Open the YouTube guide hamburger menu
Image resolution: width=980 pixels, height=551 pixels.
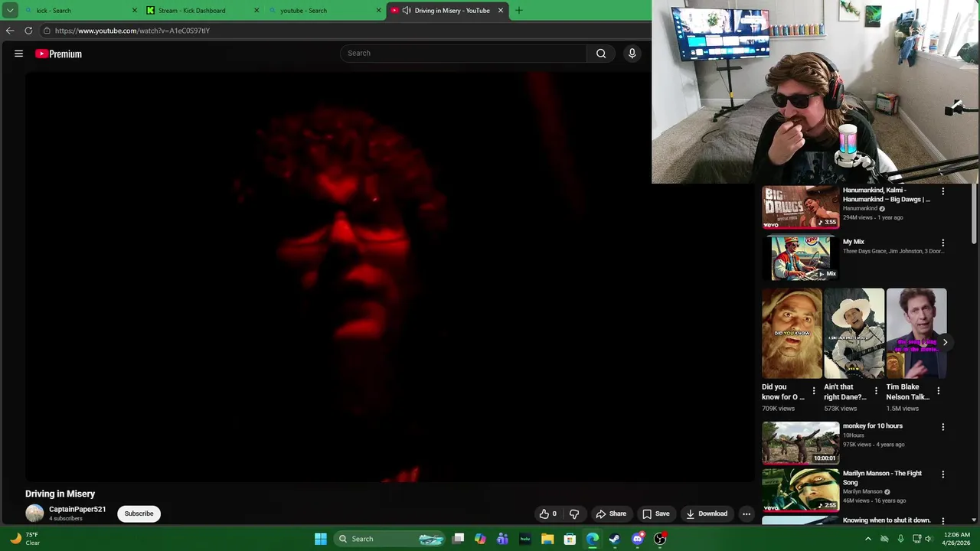pyautogui.click(x=18, y=54)
